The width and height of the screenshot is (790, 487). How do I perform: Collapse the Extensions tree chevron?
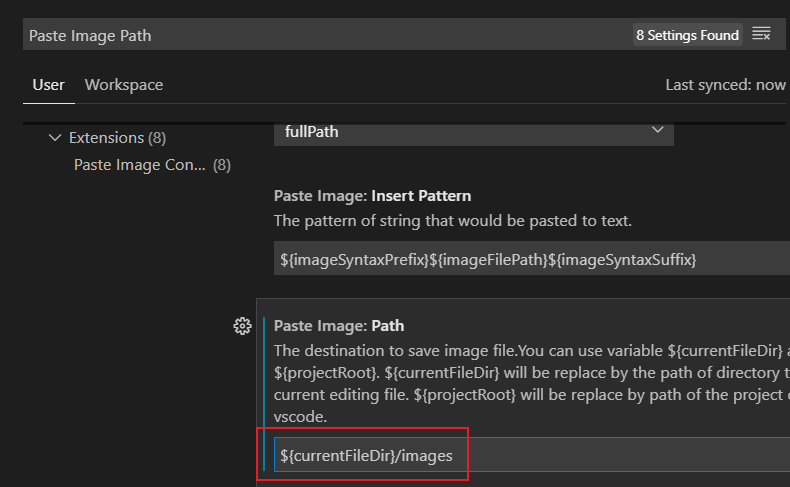point(54,138)
